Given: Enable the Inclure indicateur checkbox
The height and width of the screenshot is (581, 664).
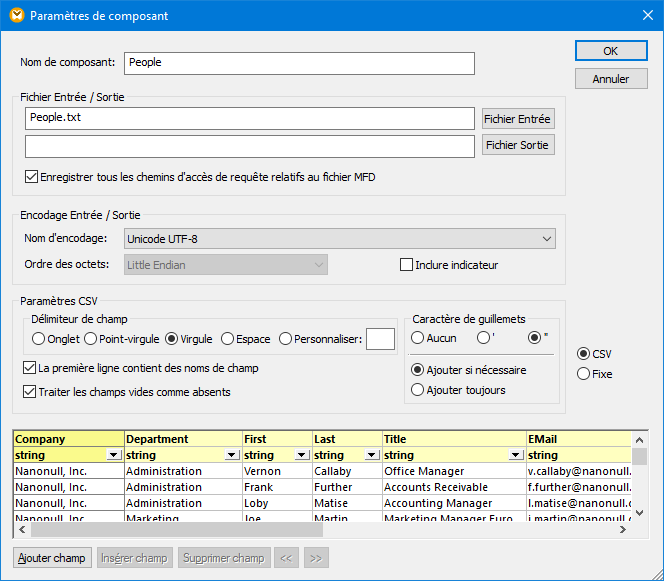Looking at the screenshot, I should [407, 265].
